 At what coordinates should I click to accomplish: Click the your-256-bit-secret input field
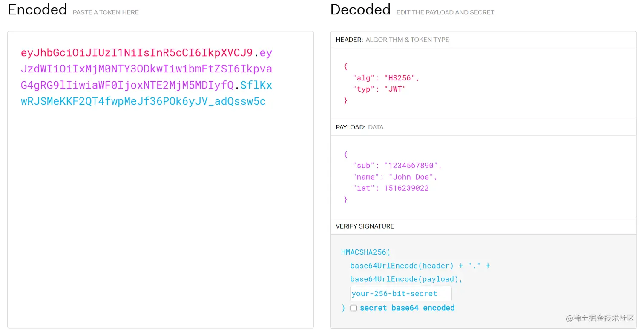pos(400,294)
